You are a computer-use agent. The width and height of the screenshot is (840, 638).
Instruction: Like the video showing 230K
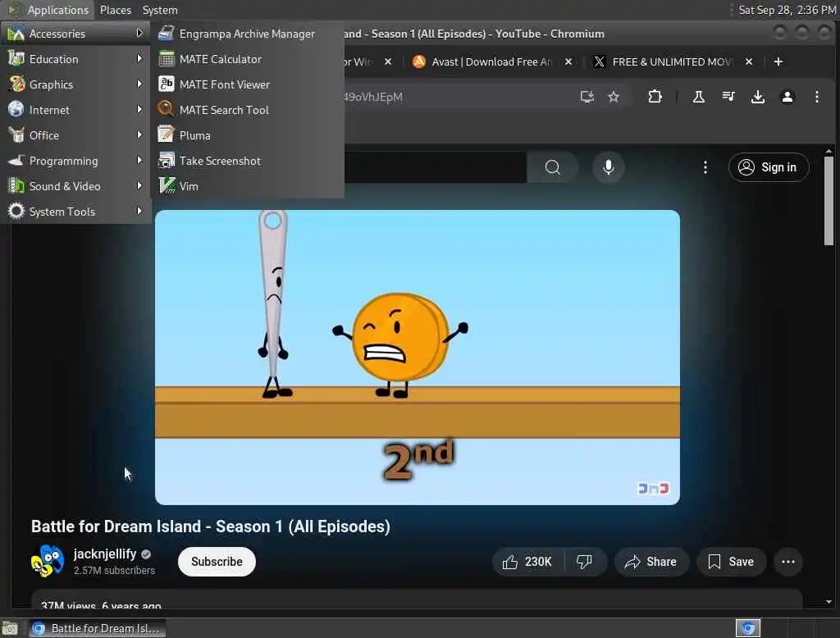(x=527, y=562)
